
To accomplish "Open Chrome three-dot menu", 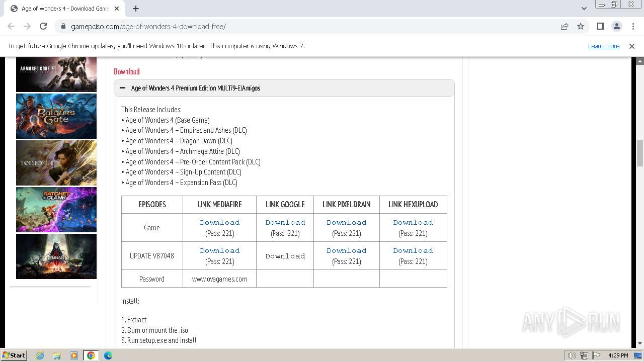I will [x=633, y=26].
